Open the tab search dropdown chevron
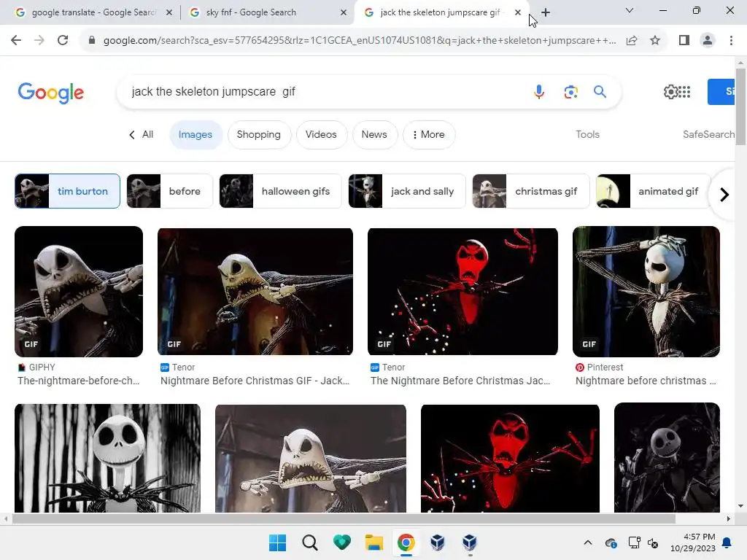 [x=630, y=10]
